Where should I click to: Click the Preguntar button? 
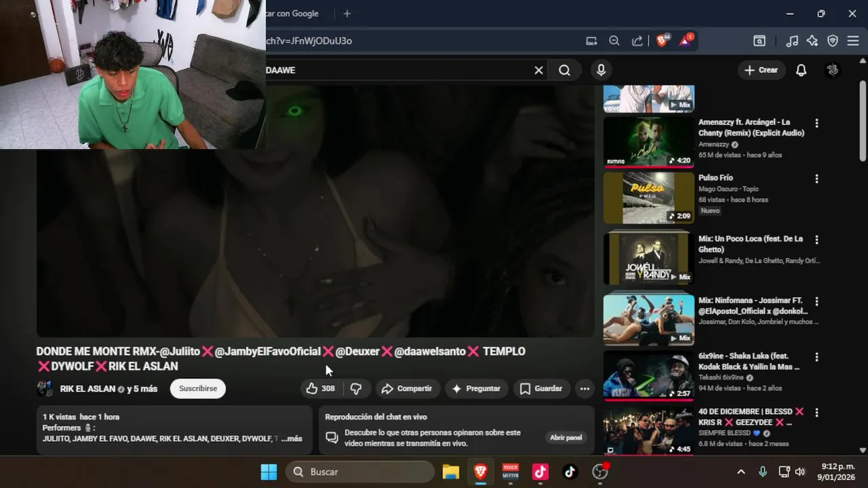coord(476,388)
